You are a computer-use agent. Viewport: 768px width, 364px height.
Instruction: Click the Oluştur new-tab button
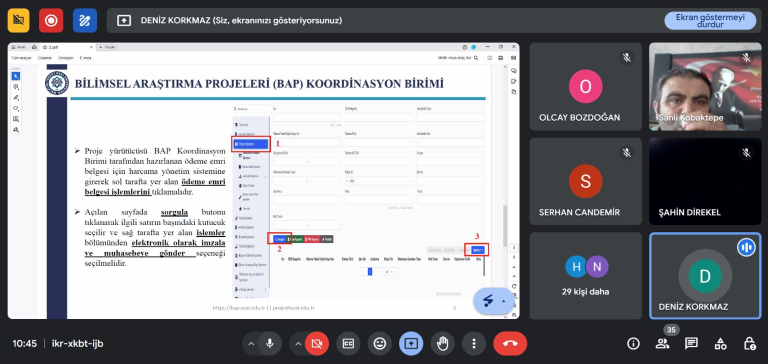tap(107, 47)
